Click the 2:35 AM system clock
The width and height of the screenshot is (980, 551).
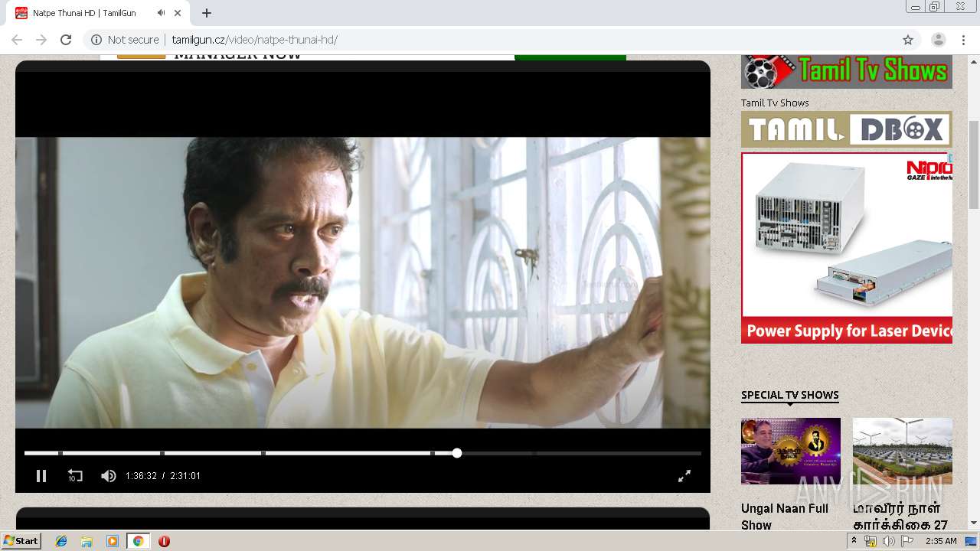click(x=941, y=541)
